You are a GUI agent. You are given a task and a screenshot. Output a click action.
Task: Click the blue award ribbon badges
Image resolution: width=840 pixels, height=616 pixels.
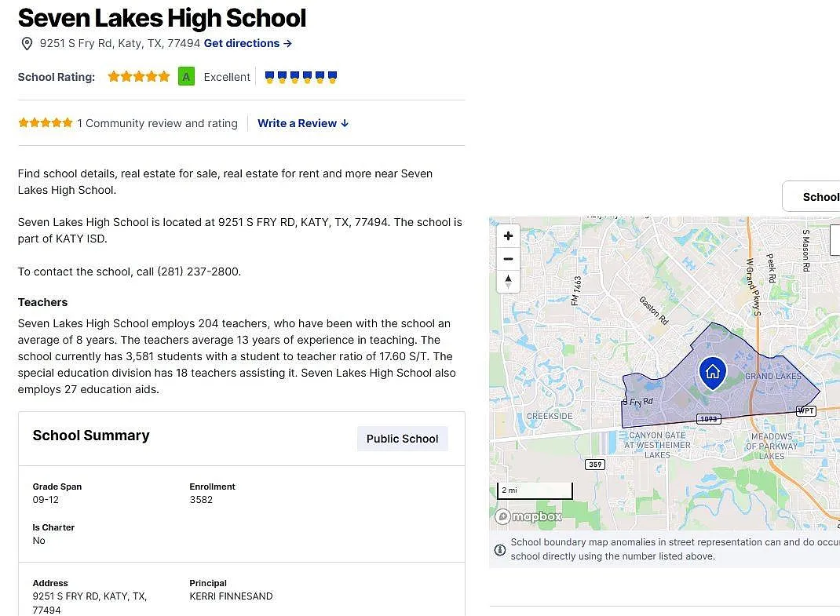301,77
